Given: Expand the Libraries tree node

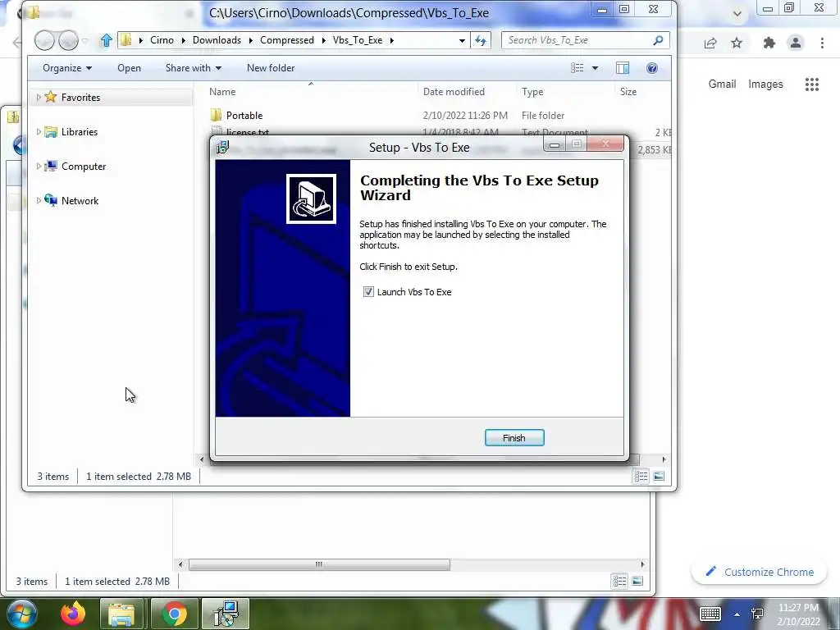Looking at the screenshot, I should click(x=39, y=132).
